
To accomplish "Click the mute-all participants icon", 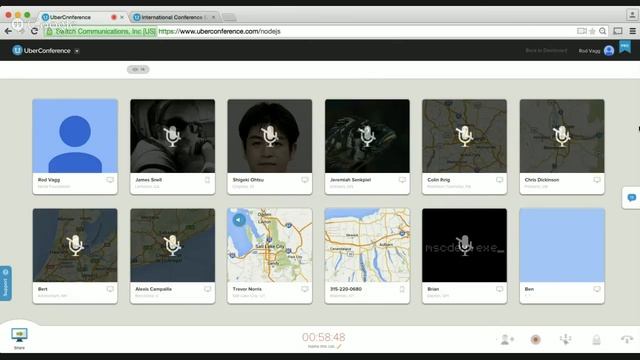I will [x=565, y=339].
